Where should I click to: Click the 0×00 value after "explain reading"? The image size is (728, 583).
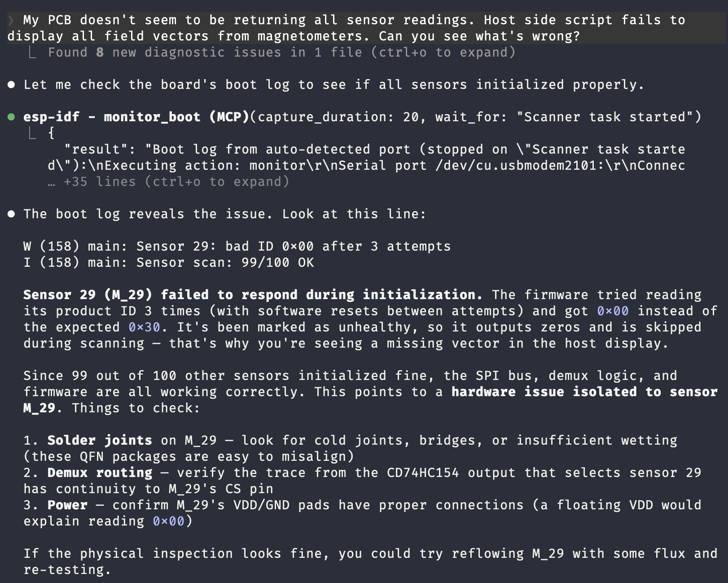(x=168, y=521)
